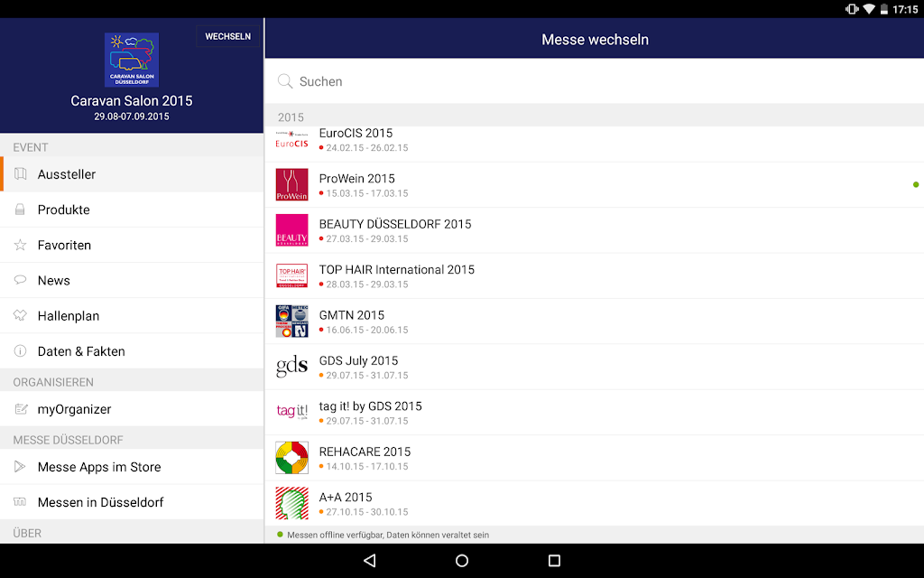The width and height of the screenshot is (924, 578).
Task: Tap the EuroCIS logo thumbnail
Action: tap(291, 140)
